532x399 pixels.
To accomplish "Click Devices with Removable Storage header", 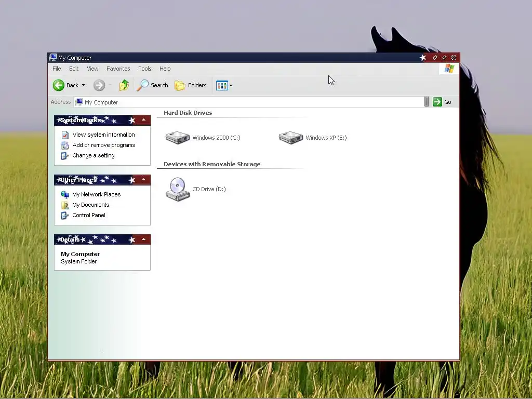I will pos(212,164).
